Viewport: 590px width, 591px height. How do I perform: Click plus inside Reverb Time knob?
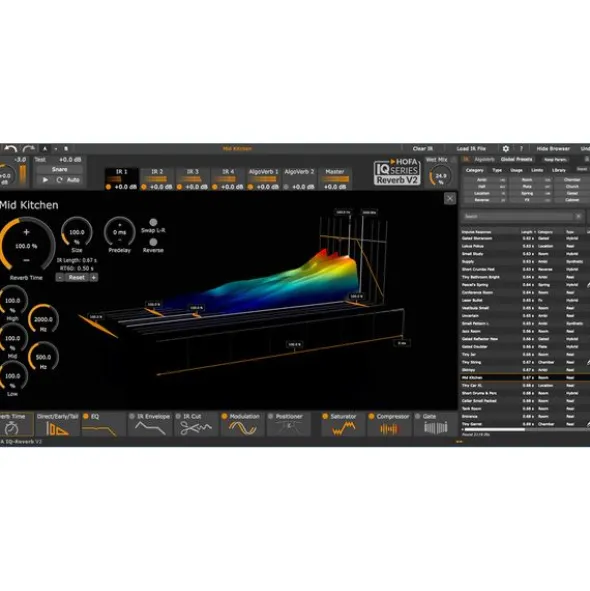[x=26, y=232]
